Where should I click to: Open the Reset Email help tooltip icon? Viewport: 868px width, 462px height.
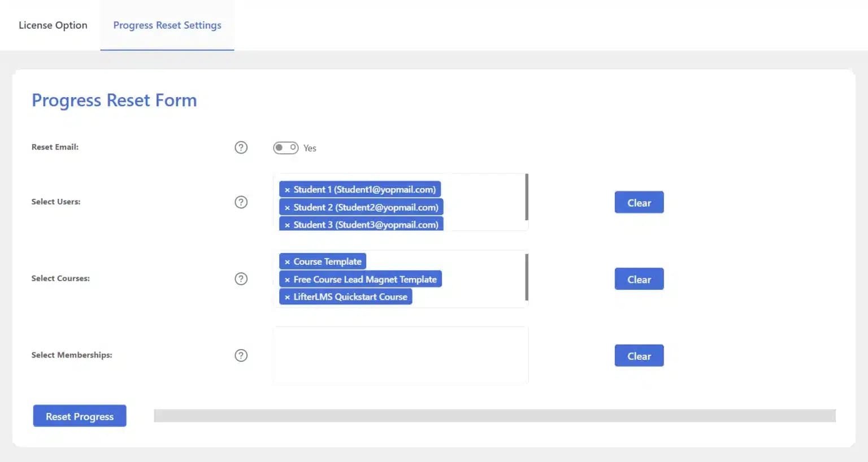click(x=241, y=147)
